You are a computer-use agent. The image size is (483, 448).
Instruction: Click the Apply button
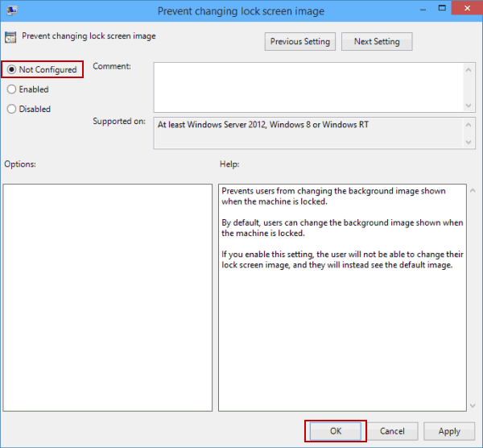pos(449,431)
